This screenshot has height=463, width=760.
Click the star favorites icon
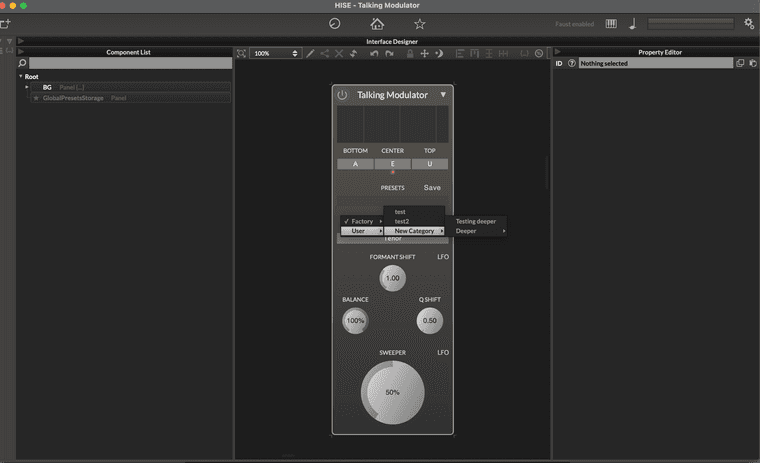pos(419,24)
